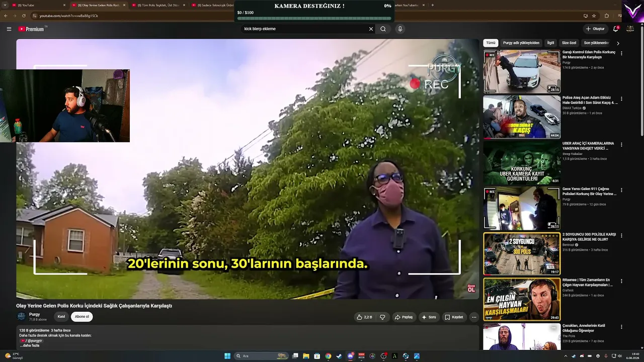The image size is (644, 362).
Task: Reload the page in browser toolbar
Action: click(24, 16)
